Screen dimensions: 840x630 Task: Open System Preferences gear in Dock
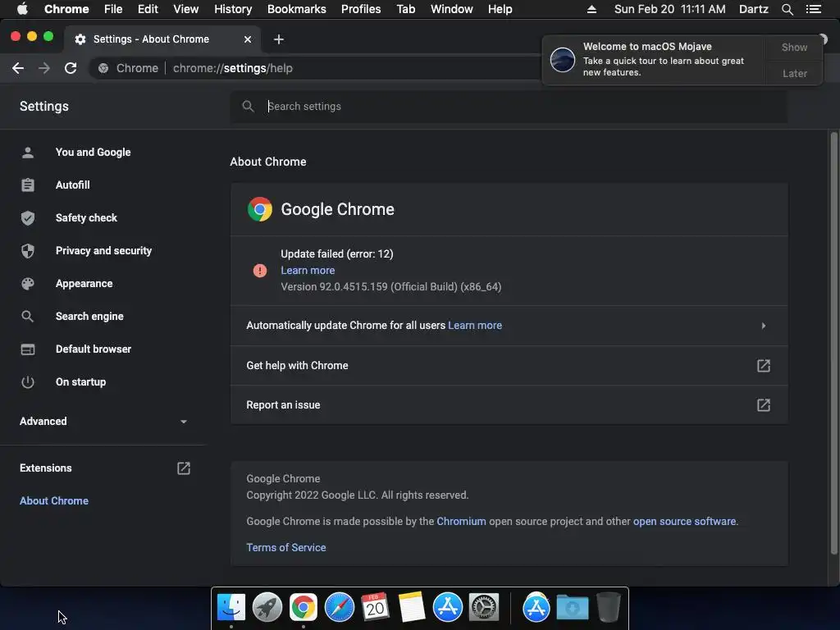[x=484, y=607]
